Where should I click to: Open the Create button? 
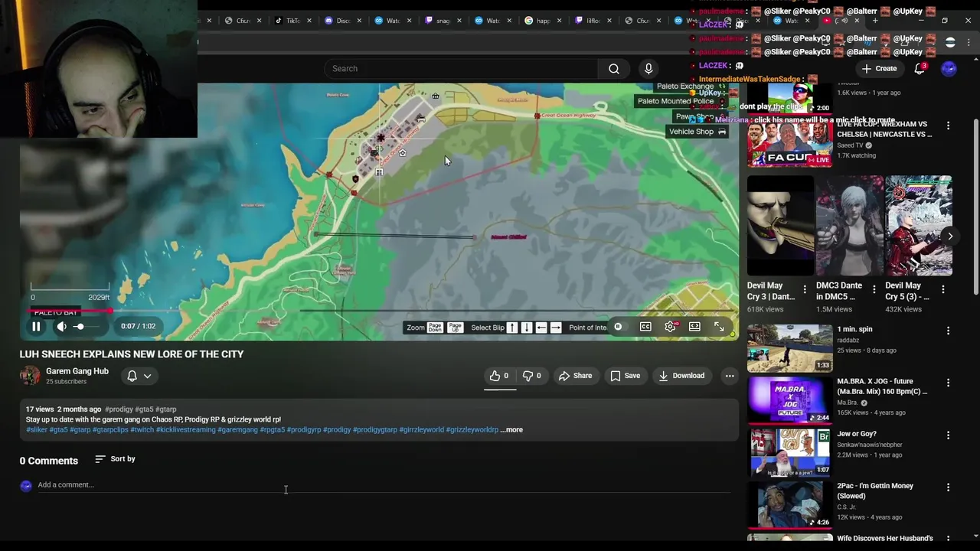click(879, 69)
